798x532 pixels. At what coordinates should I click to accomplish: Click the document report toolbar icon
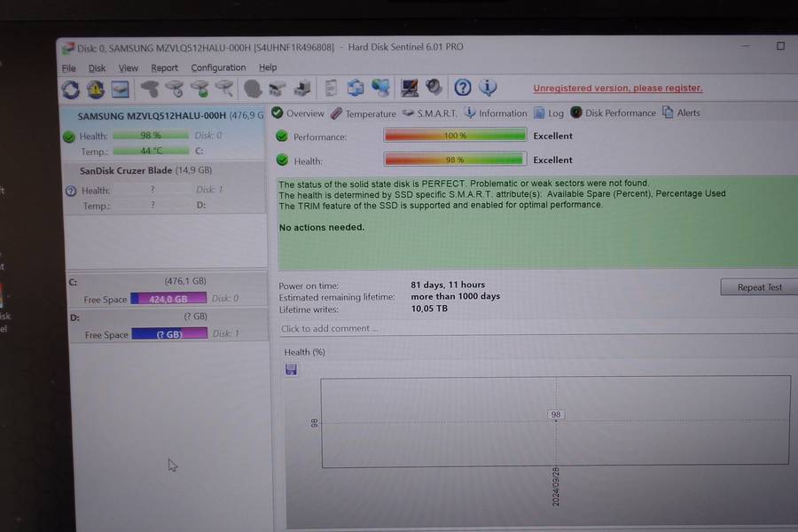click(331, 88)
